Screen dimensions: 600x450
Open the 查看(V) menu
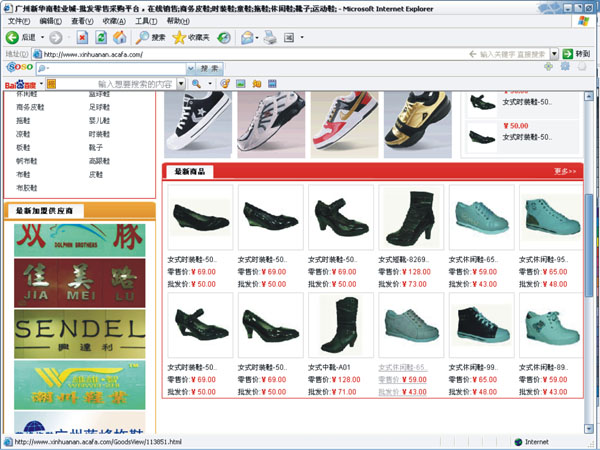click(82, 21)
